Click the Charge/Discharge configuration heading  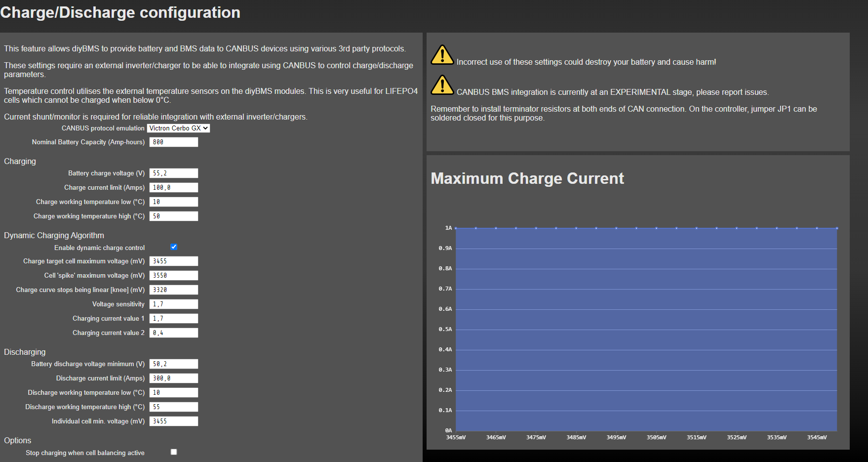click(x=120, y=12)
